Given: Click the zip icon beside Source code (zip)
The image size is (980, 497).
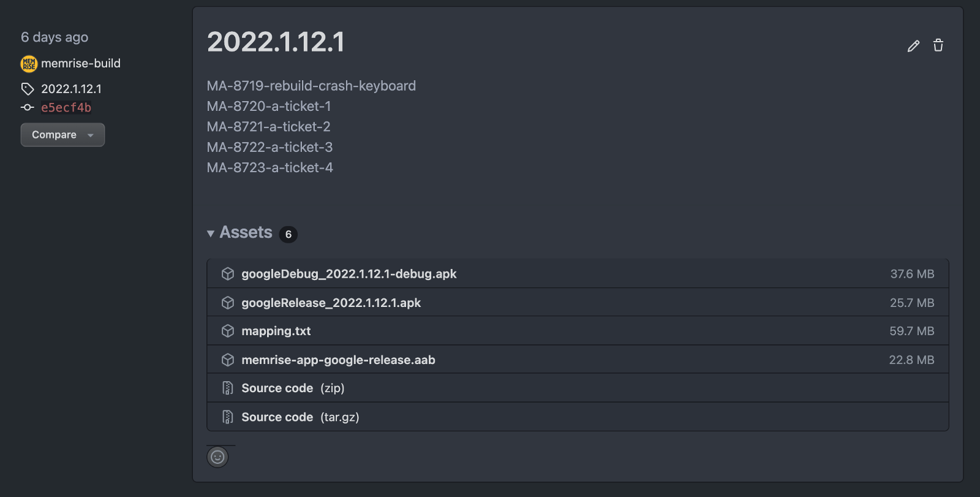Looking at the screenshot, I should (x=227, y=388).
